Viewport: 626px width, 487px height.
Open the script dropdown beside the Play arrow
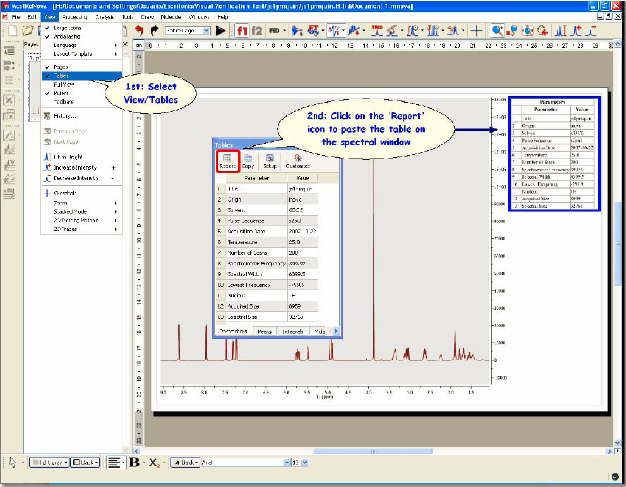pyautogui.click(x=206, y=31)
